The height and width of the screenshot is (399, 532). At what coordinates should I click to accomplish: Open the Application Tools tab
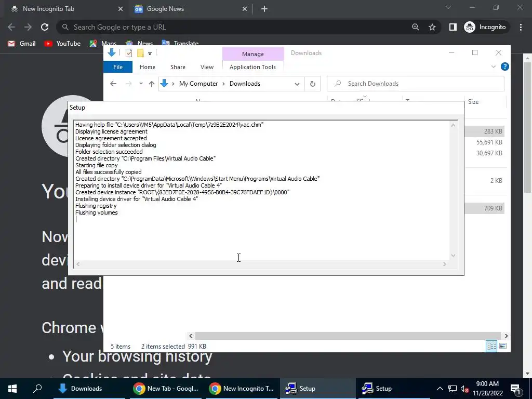[253, 67]
